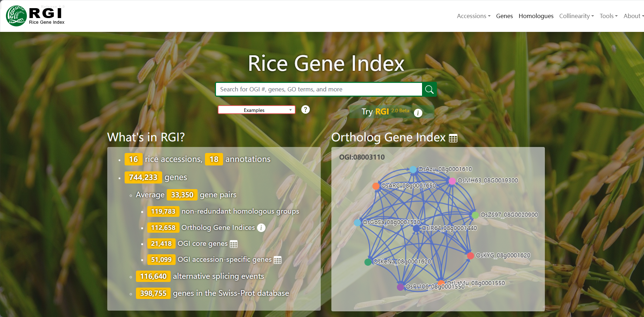Select the OsAzu_08g0001610 light blue node
The width and height of the screenshot is (644, 317).
coord(413,170)
